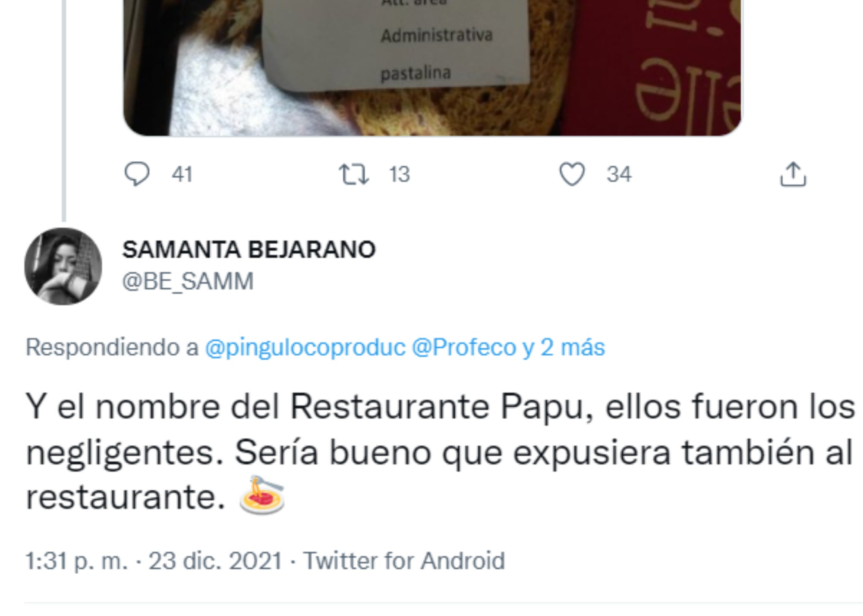Open the SAMANTA BEJARANO display name
863x616 pixels.
coord(249,250)
